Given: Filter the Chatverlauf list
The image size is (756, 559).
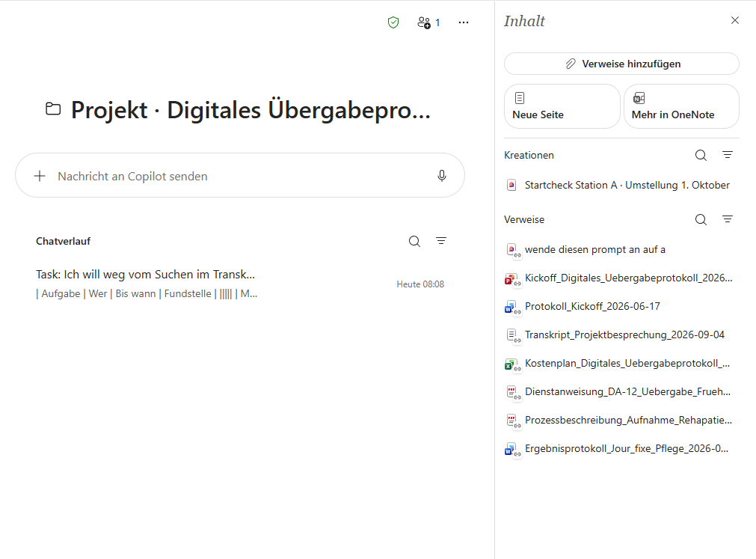Looking at the screenshot, I should point(440,241).
